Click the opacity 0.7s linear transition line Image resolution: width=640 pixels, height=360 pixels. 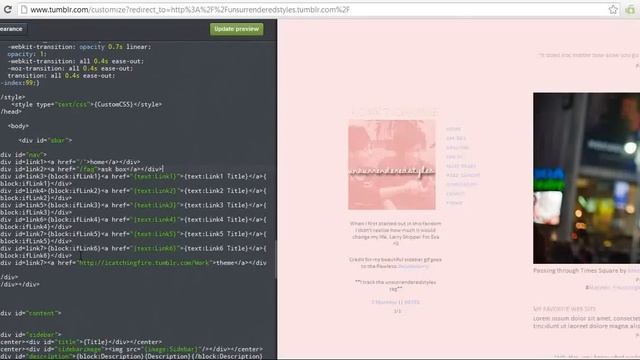coord(80,47)
